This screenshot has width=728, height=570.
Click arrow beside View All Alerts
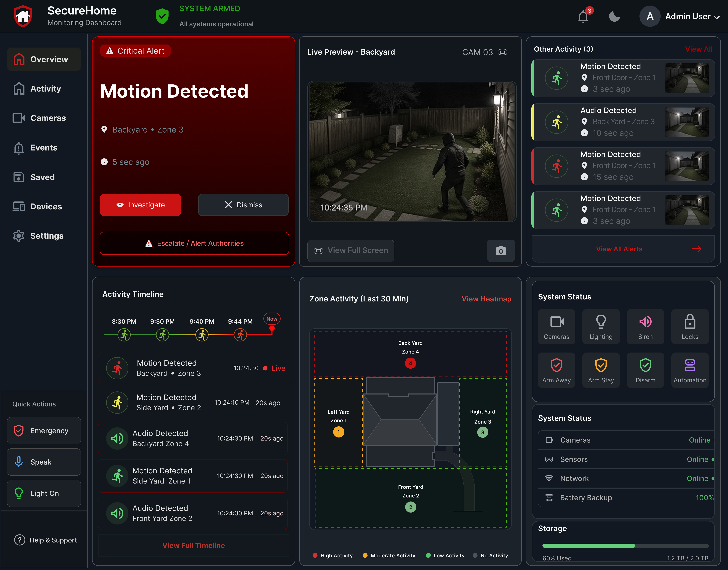(696, 249)
